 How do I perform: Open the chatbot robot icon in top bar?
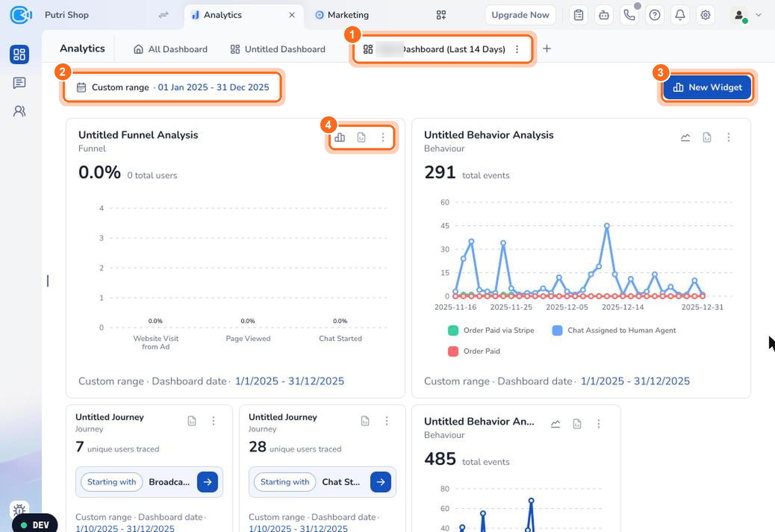tap(604, 15)
